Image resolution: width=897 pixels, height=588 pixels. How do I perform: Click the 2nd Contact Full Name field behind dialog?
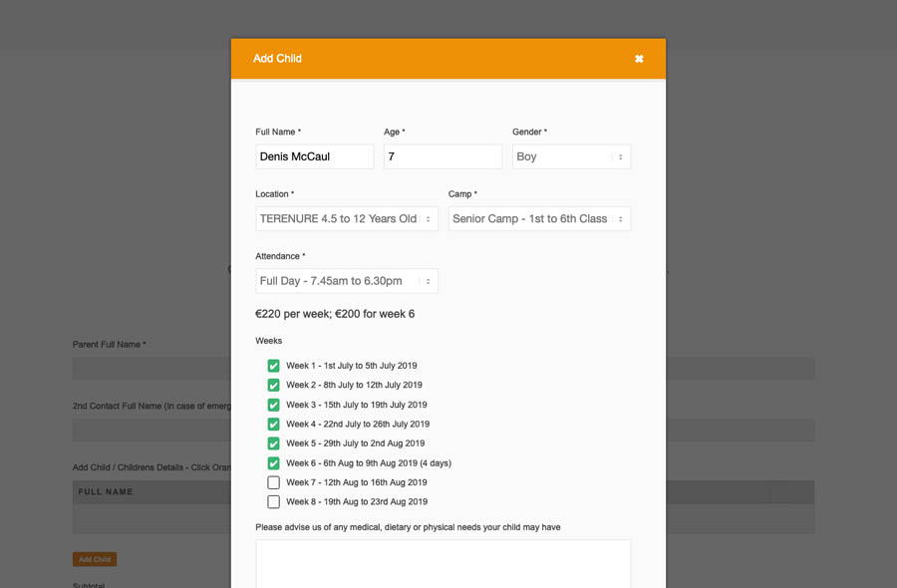[x=151, y=431]
